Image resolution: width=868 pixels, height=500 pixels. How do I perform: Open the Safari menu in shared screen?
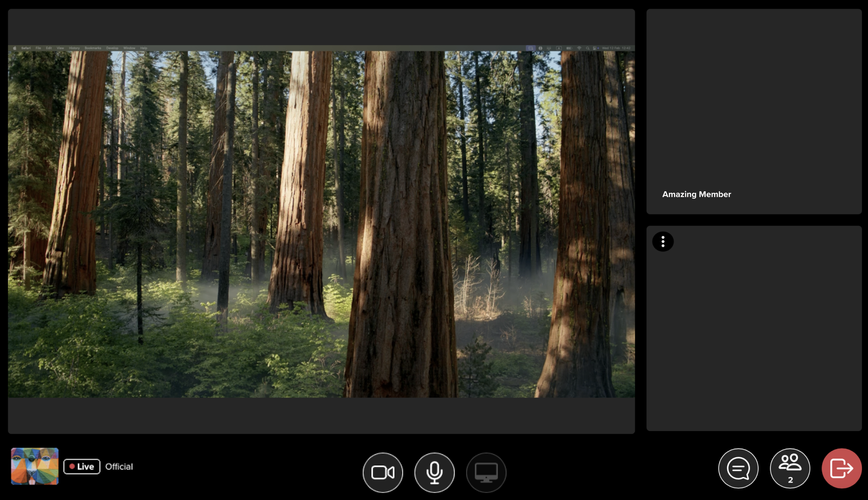26,48
